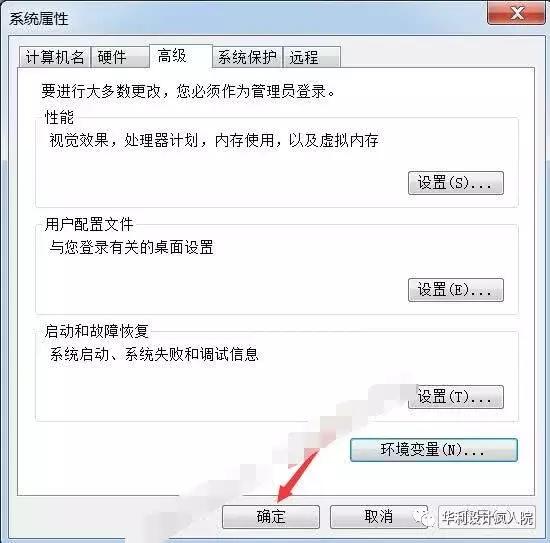Open startup and recovery 设置(T) button

coord(456,397)
